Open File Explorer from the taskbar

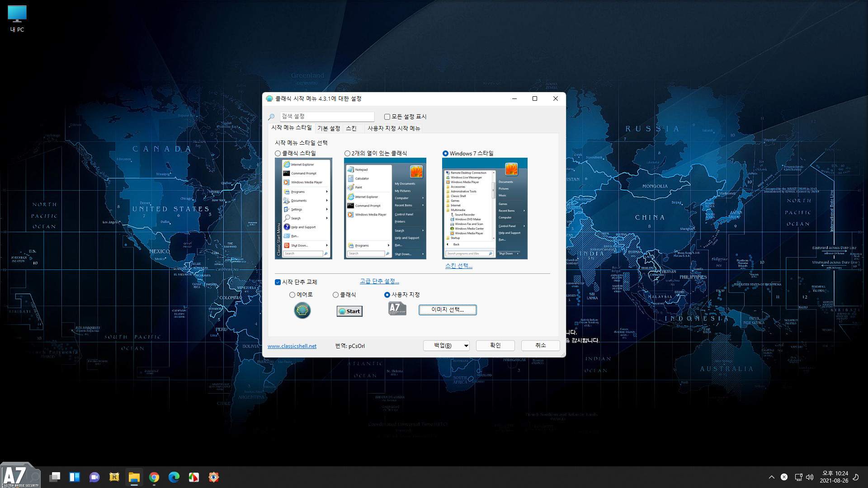point(134,477)
